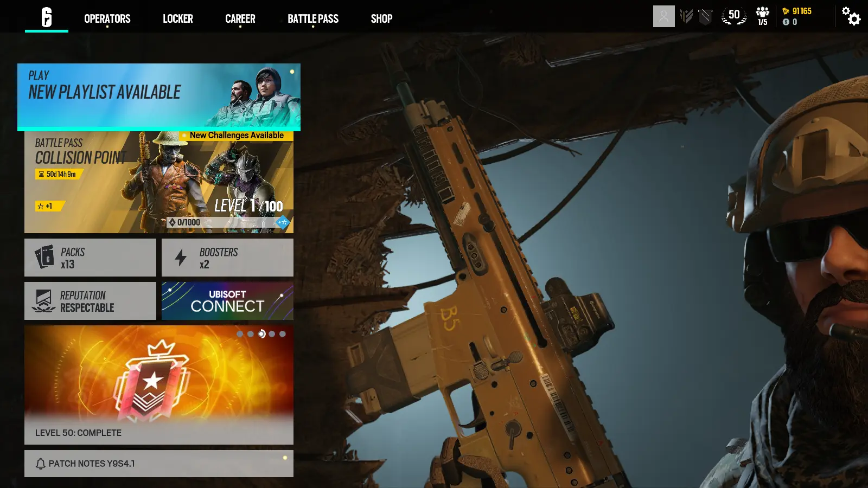Viewport: 868px width, 488px height.
Task: Open the squad 1/5 icon
Action: pos(763,16)
